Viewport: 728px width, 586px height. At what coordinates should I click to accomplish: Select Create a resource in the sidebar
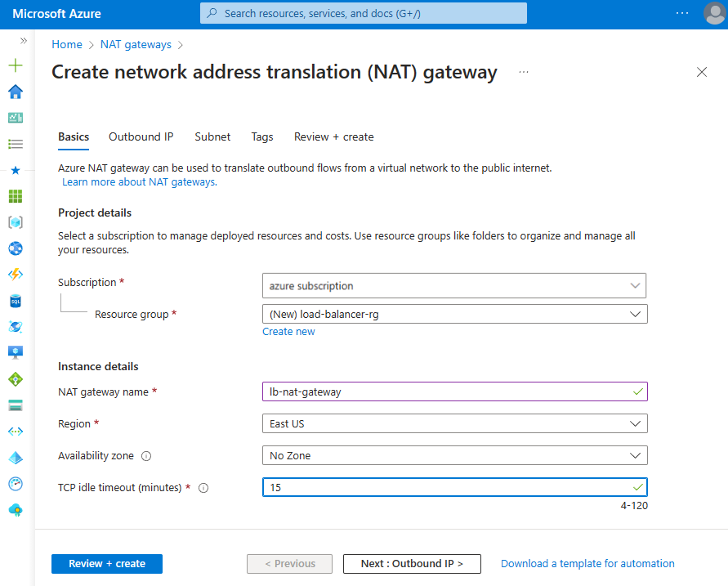[16, 65]
